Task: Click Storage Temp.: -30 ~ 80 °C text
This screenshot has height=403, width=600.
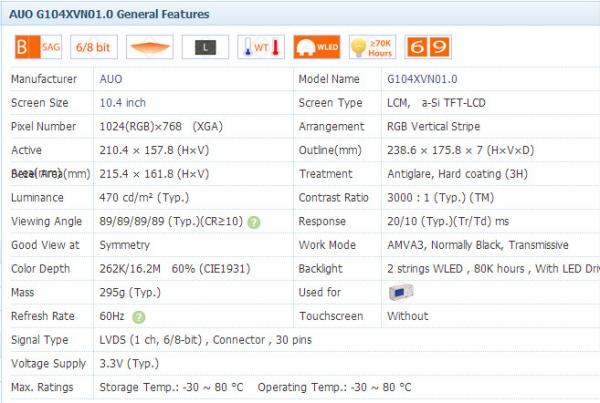Action: 171,388
